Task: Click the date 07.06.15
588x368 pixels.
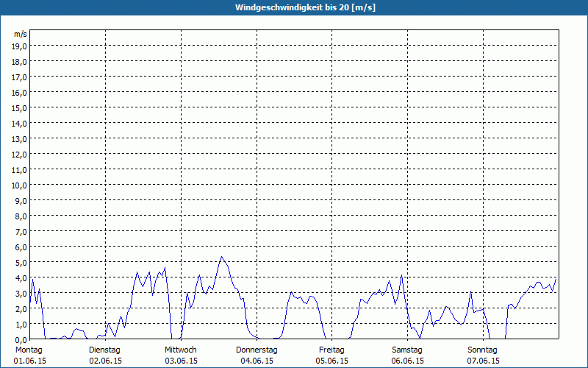Action: point(484,361)
